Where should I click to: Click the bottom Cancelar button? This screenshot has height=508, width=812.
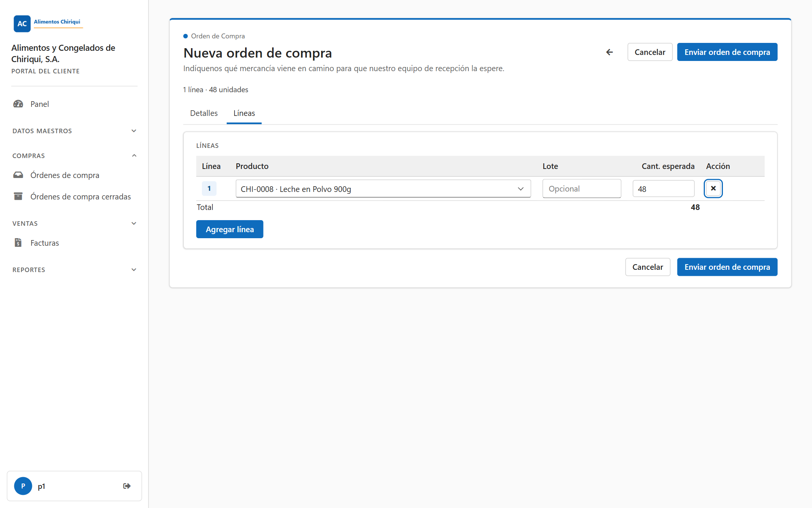pyautogui.click(x=648, y=267)
